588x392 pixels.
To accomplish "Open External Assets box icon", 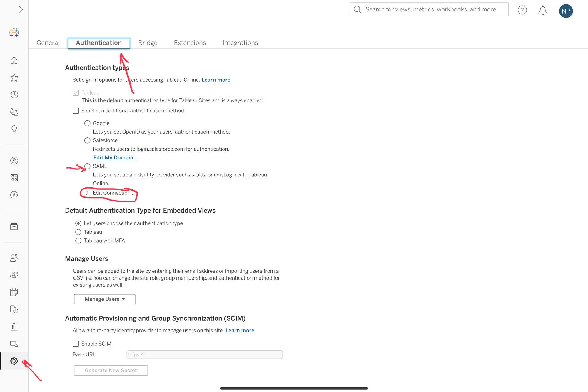I will click(14, 226).
